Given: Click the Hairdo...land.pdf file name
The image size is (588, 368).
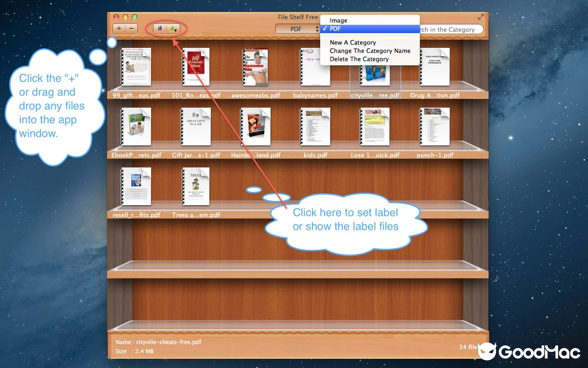Looking at the screenshot, I should point(256,155).
